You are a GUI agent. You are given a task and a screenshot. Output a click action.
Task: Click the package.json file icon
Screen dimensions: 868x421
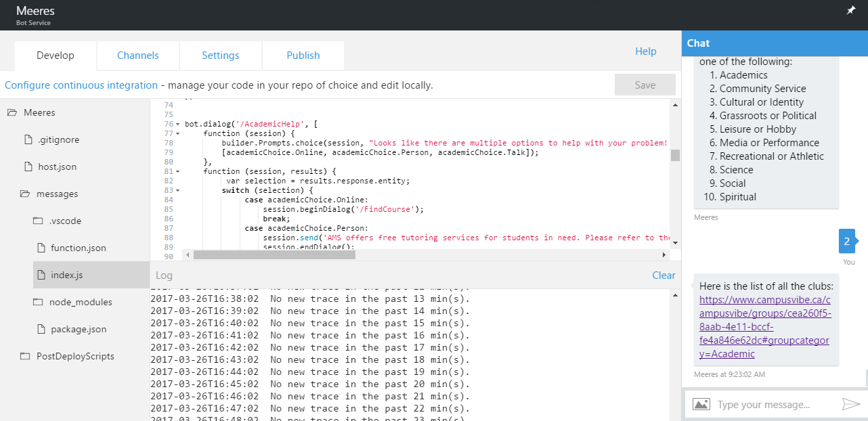point(41,329)
